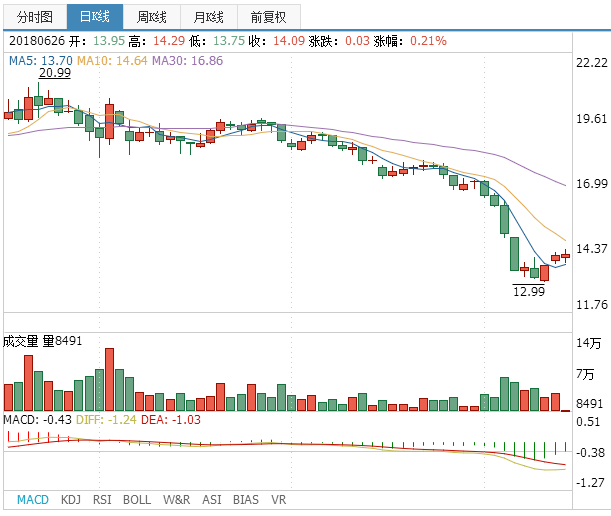The image size is (611, 516).
Task: Click the low price 13.75 value
Action: click(x=229, y=41)
